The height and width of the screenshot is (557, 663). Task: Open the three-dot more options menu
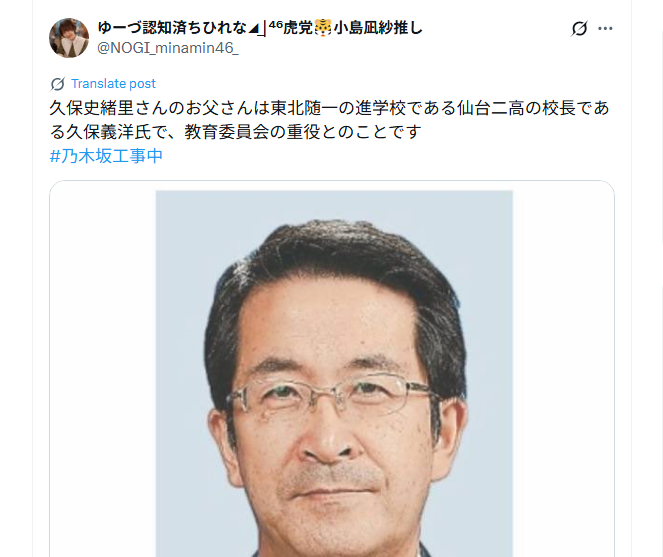[605, 28]
